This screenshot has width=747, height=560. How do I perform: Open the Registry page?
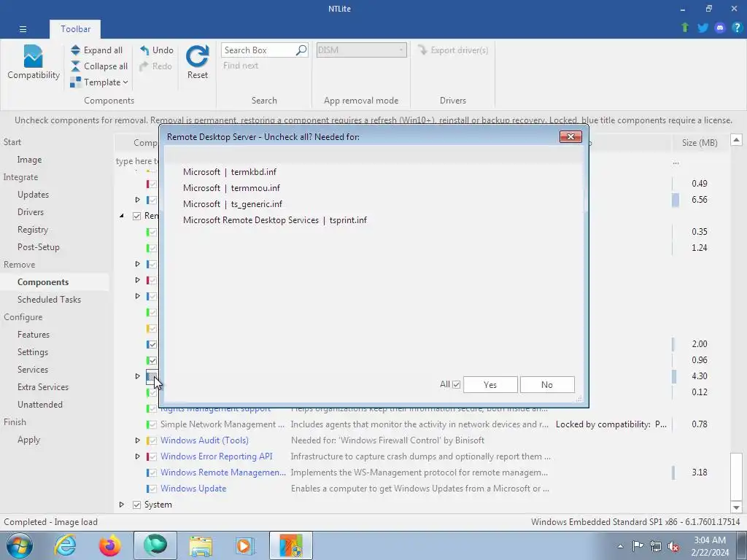point(33,230)
